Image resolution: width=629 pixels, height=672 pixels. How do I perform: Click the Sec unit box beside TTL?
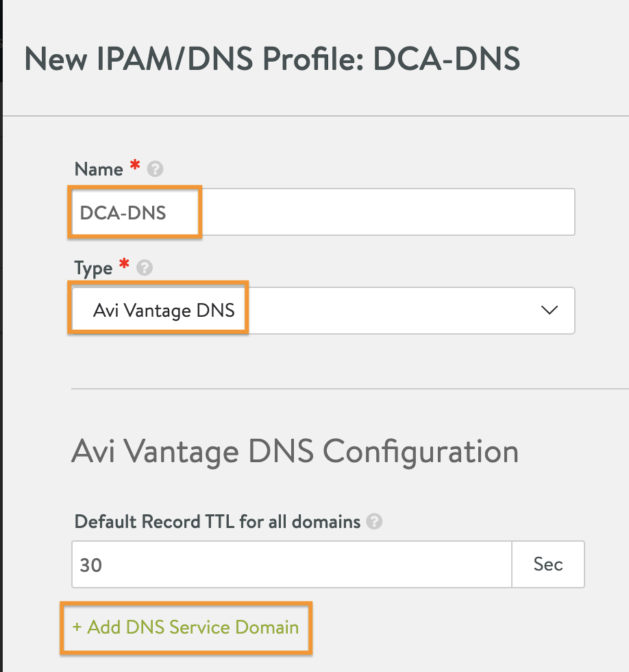548,564
